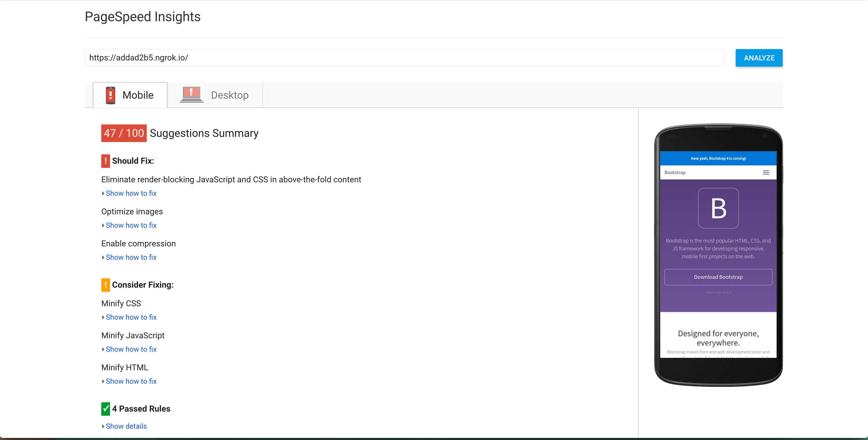This screenshot has width=868, height=440.
Task: Click the Suggestions Summary heading
Action: pos(204,133)
